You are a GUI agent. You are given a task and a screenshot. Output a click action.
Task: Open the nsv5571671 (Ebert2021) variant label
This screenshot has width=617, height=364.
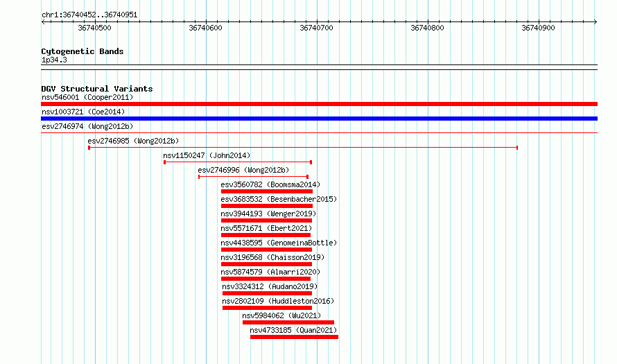tap(266, 228)
